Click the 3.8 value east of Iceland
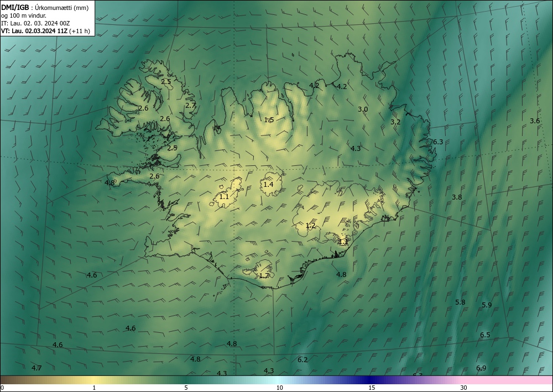This screenshot has width=553, height=392. 457,197
